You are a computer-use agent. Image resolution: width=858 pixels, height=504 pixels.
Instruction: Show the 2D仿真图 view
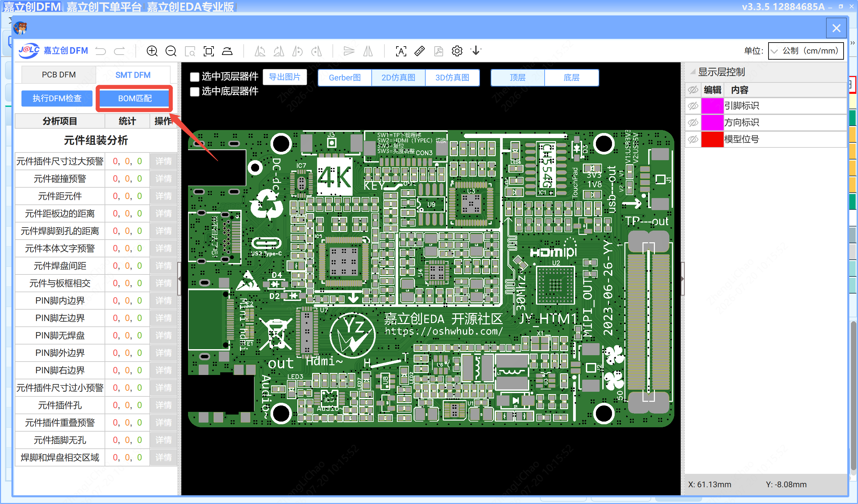click(x=399, y=78)
